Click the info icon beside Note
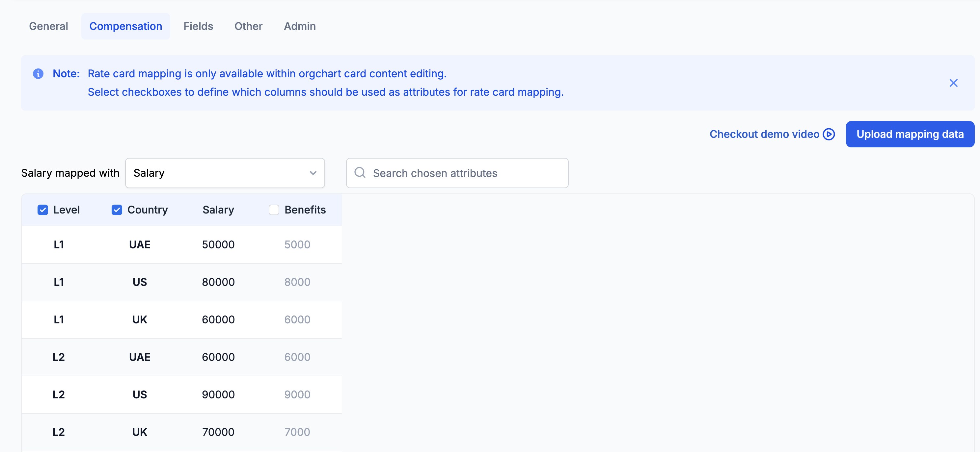This screenshot has width=980, height=452. pyautogui.click(x=38, y=74)
